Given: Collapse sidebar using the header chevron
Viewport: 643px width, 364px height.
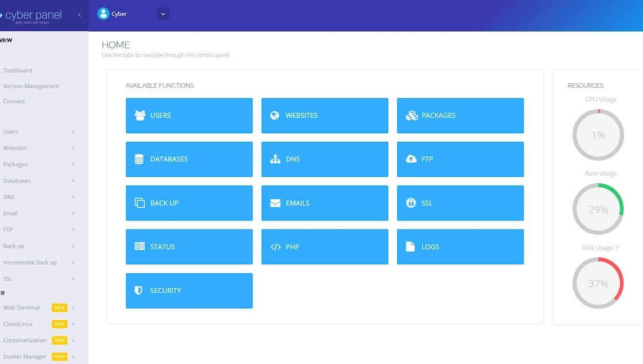Looking at the screenshot, I should (79, 14).
